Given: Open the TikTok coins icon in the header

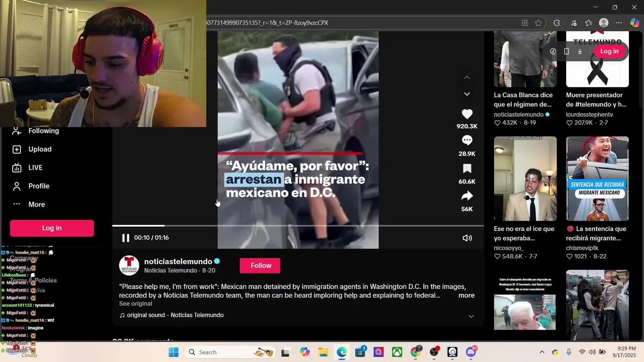Looking at the screenshot, I should (x=553, y=51).
